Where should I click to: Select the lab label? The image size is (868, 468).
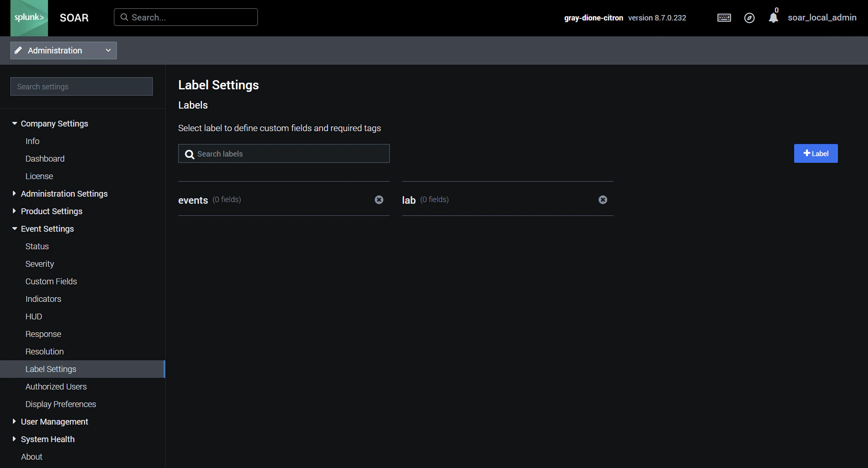409,200
